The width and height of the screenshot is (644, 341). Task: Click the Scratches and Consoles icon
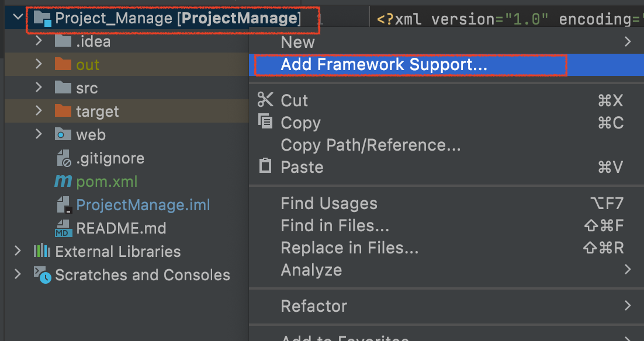(x=42, y=275)
